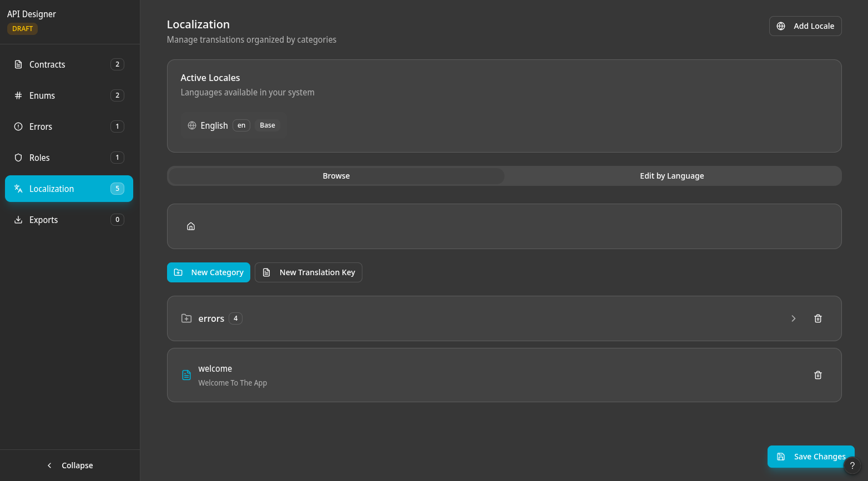
Task: Open the Contracts document icon in sidebar
Action: point(18,64)
